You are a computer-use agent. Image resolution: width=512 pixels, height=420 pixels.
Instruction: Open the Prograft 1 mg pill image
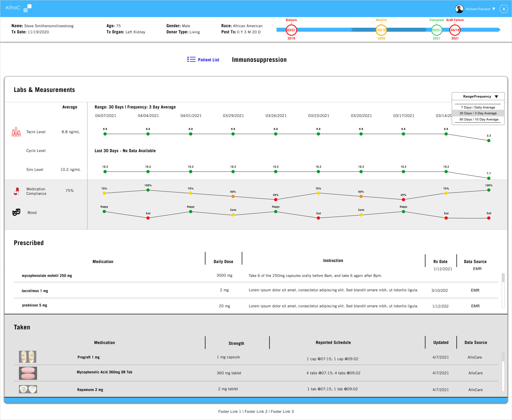coord(28,357)
